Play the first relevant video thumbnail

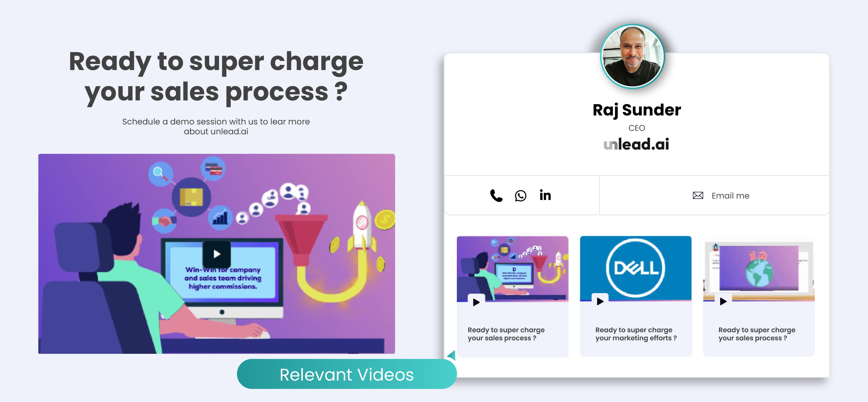pos(476,302)
